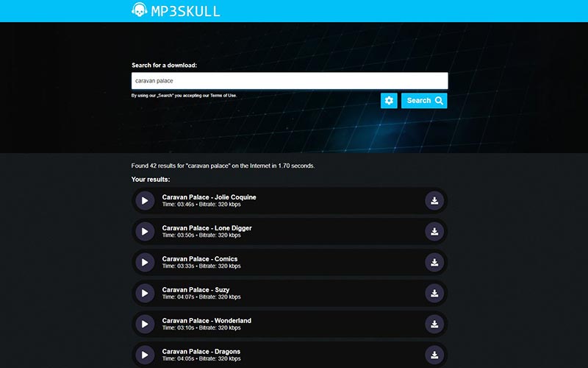Play Caravan Palace - Dragons

[x=145, y=355]
